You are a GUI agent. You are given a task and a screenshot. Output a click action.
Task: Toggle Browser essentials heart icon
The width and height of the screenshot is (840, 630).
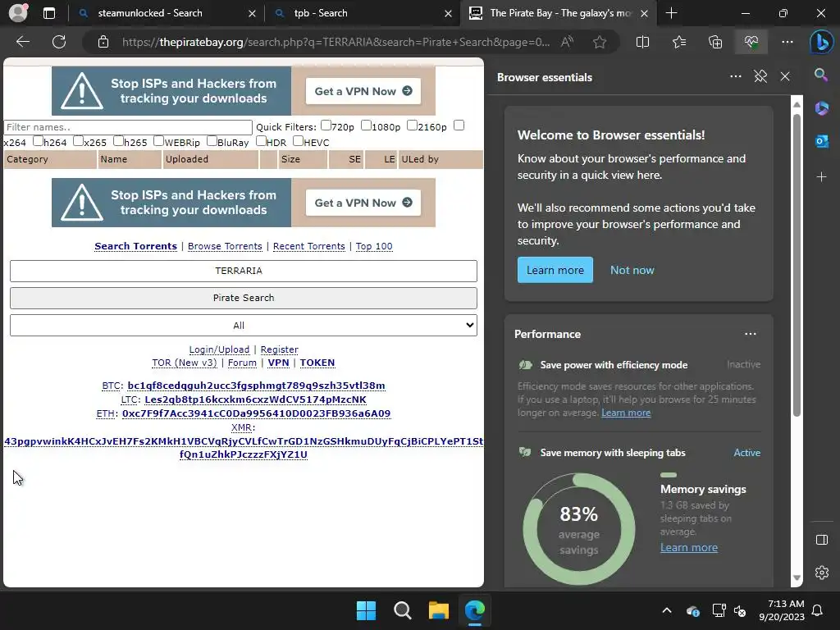751,42
